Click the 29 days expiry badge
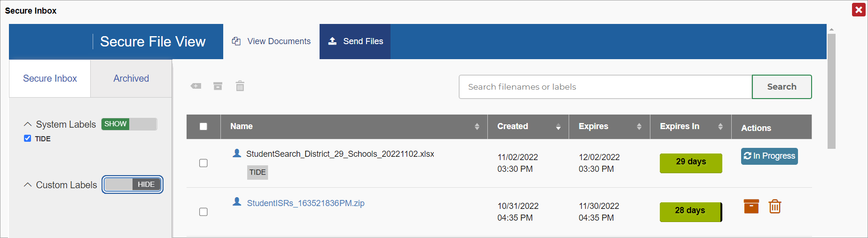 (x=691, y=163)
